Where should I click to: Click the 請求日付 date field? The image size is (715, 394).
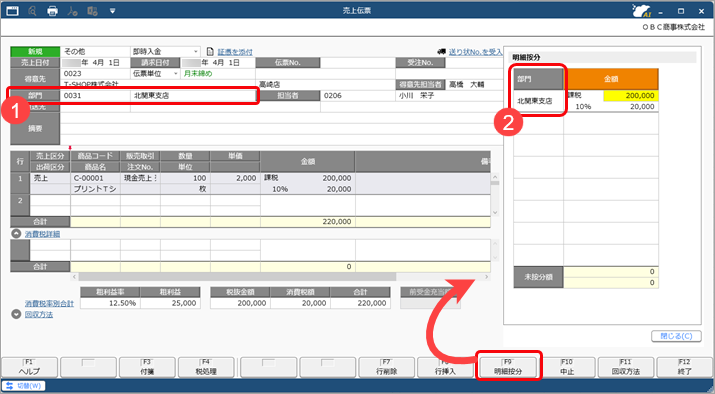[218, 62]
